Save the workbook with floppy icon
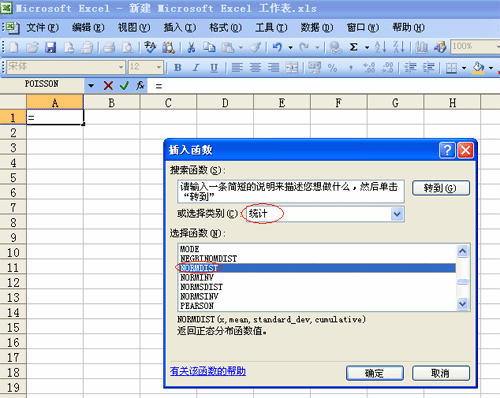This screenshot has width=500, height=398. pyautogui.click(x=50, y=47)
